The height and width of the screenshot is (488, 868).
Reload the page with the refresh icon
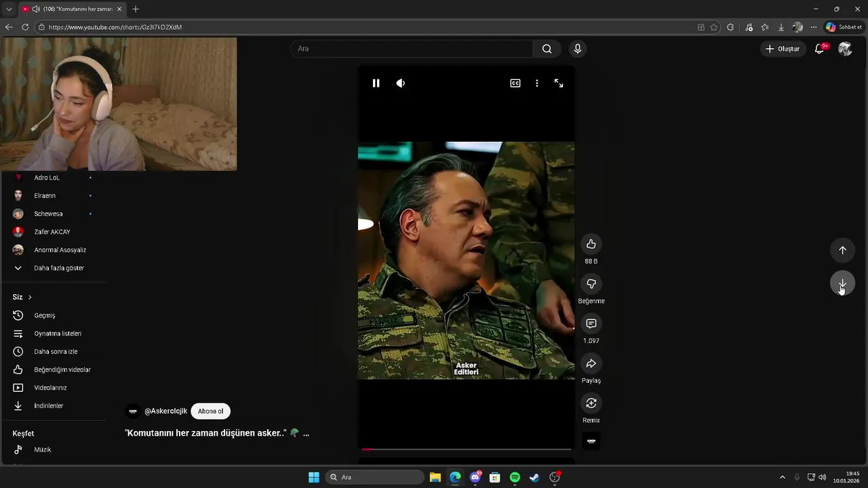pos(26,27)
